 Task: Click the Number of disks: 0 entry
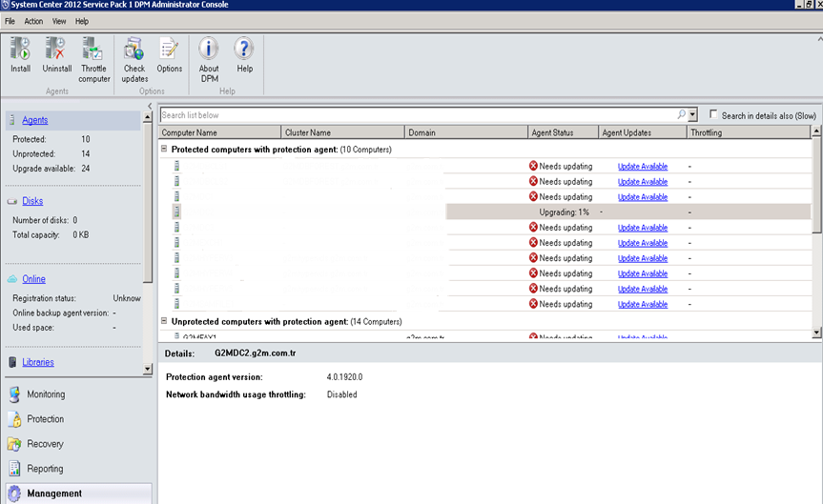pos(45,220)
